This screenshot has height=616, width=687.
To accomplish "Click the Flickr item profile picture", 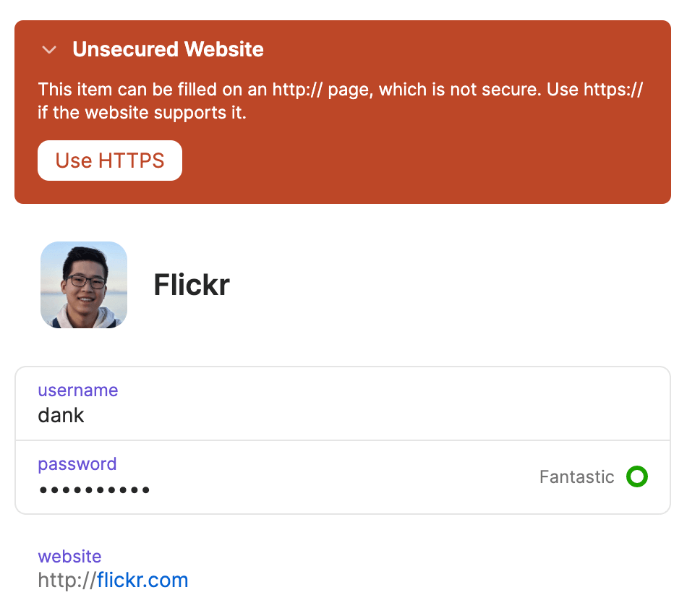I will click(84, 285).
